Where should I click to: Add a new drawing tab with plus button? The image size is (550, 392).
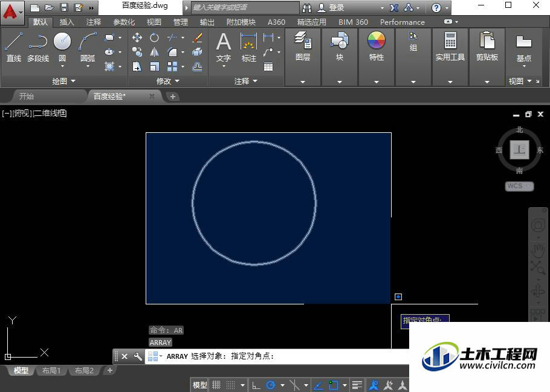(x=173, y=97)
